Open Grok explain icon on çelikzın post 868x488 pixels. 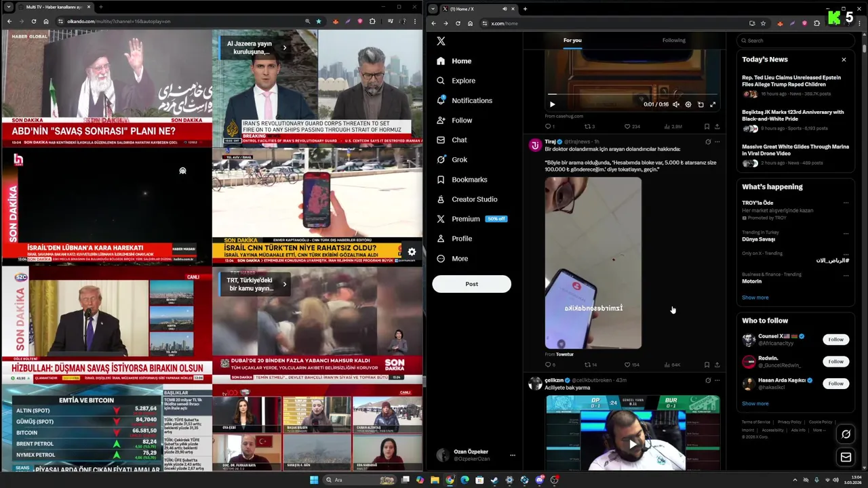(x=708, y=380)
